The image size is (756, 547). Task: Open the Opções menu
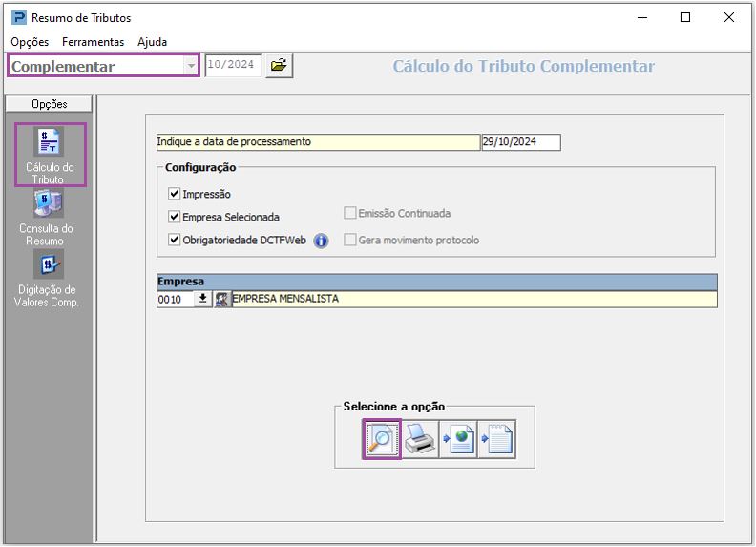(x=30, y=42)
